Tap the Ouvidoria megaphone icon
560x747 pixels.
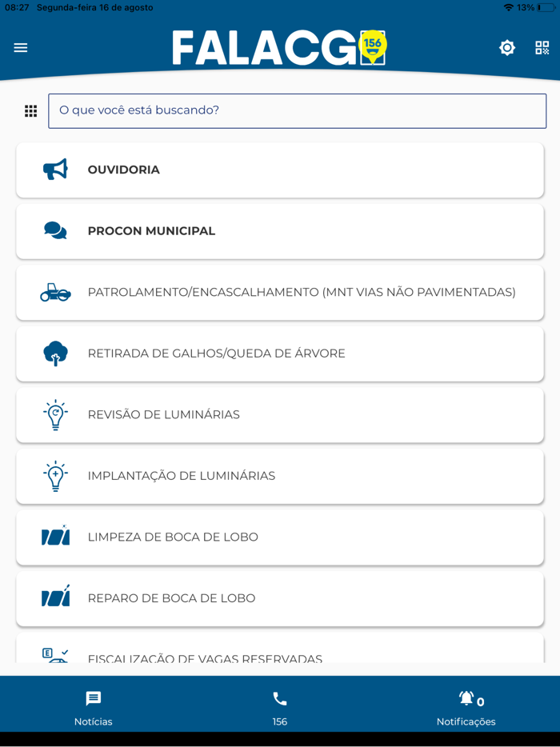[55, 170]
